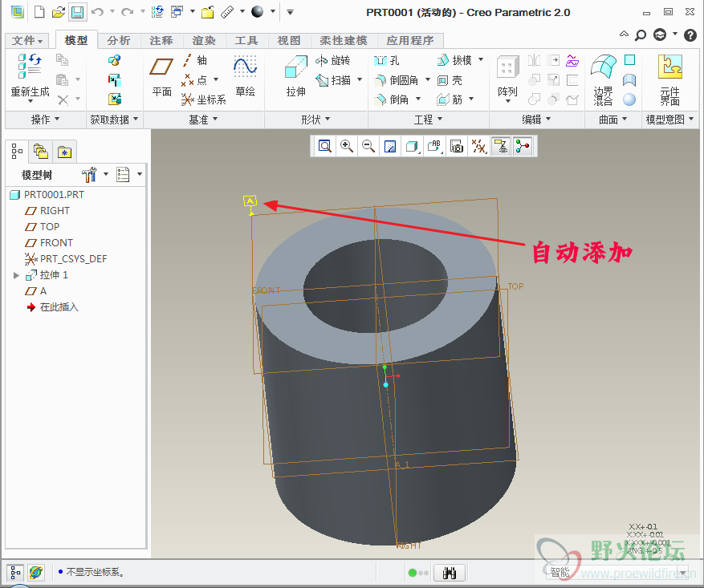The image size is (704, 588).
Task: Select the RIGHT datum plane in model tree
Action: 47,211
